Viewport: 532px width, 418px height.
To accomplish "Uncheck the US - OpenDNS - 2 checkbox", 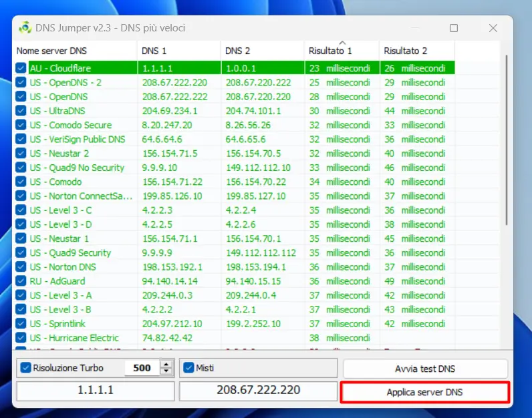I will coord(21,82).
